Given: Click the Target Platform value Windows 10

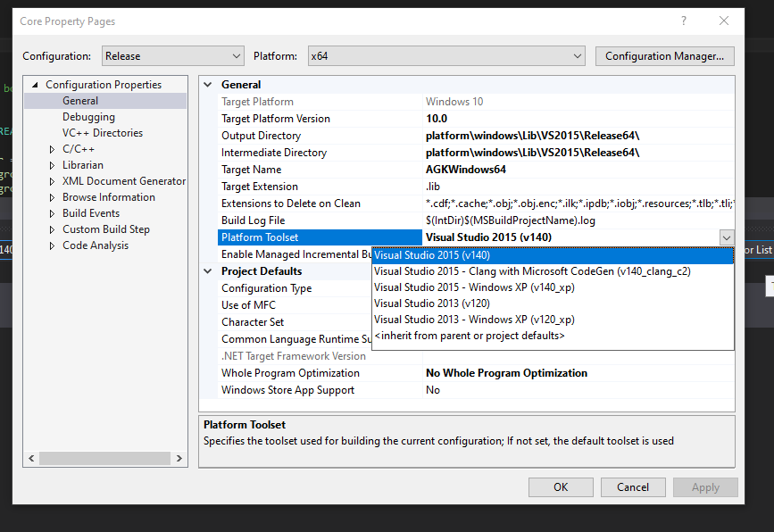Looking at the screenshot, I should (x=454, y=102).
